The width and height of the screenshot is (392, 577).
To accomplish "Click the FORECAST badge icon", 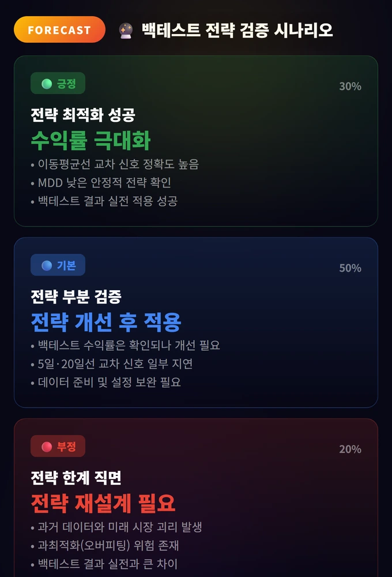I will click(x=59, y=29).
